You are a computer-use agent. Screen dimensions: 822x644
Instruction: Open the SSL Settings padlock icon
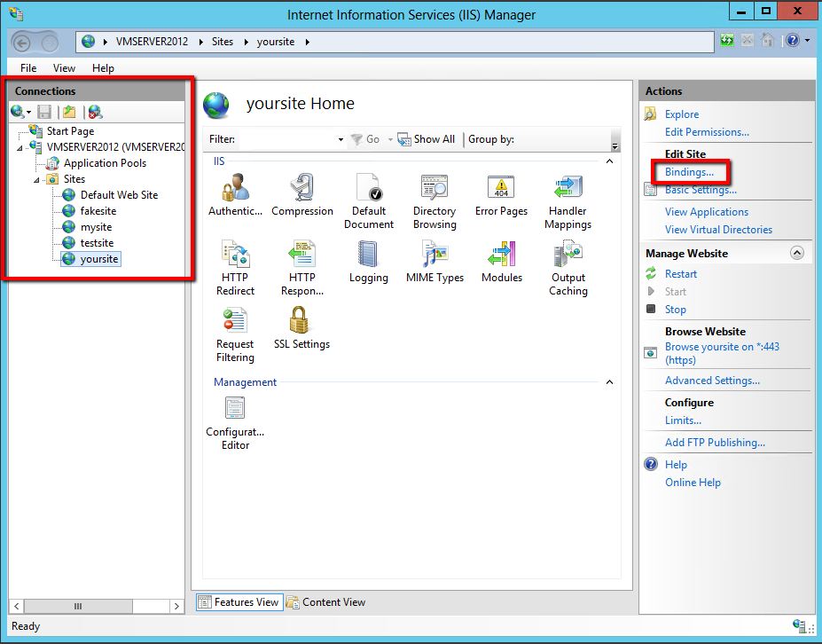click(301, 321)
